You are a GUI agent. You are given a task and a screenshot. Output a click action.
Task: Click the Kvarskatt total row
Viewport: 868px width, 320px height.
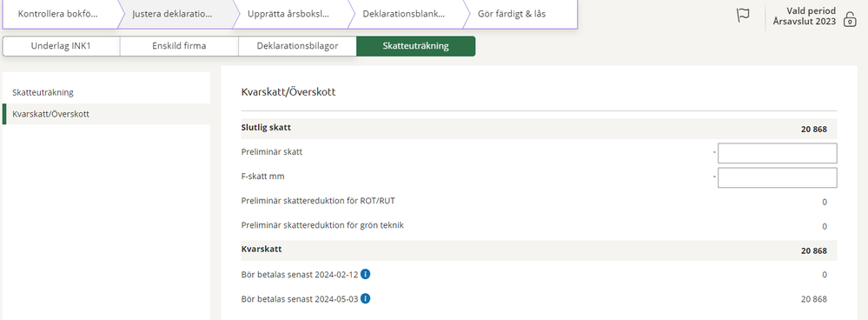[x=540, y=250]
